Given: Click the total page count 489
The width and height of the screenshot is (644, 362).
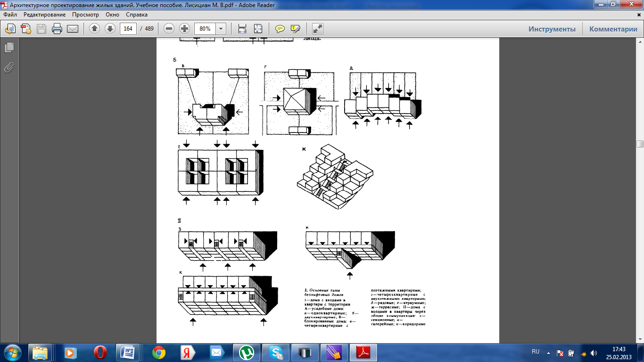Looking at the screenshot, I should coord(149,29).
